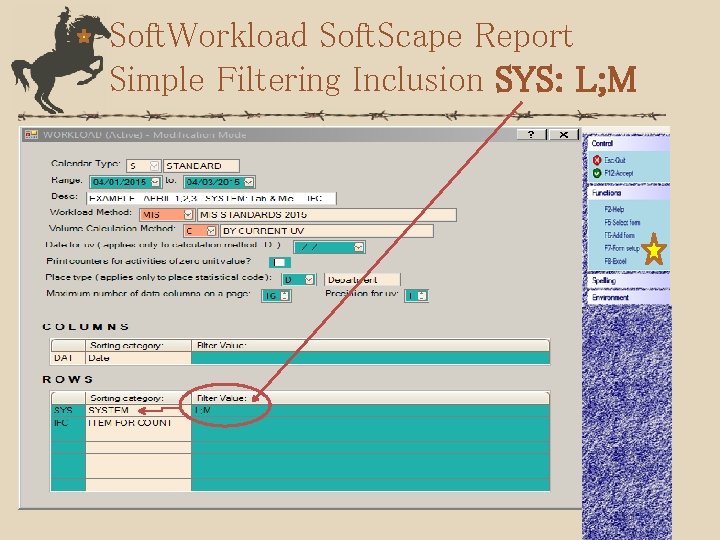
Task: Expand the Environment panel section
Action: (628, 298)
